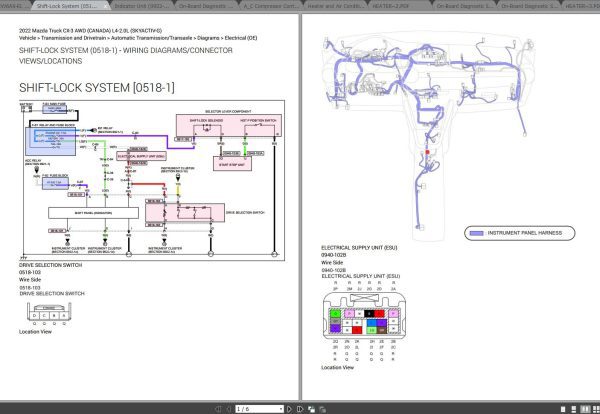Image resolution: width=600 pixels, height=414 pixels.
Task: Click the DRIVE SELECTION SWITCH connector drawing
Action: [x=49, y=314]
